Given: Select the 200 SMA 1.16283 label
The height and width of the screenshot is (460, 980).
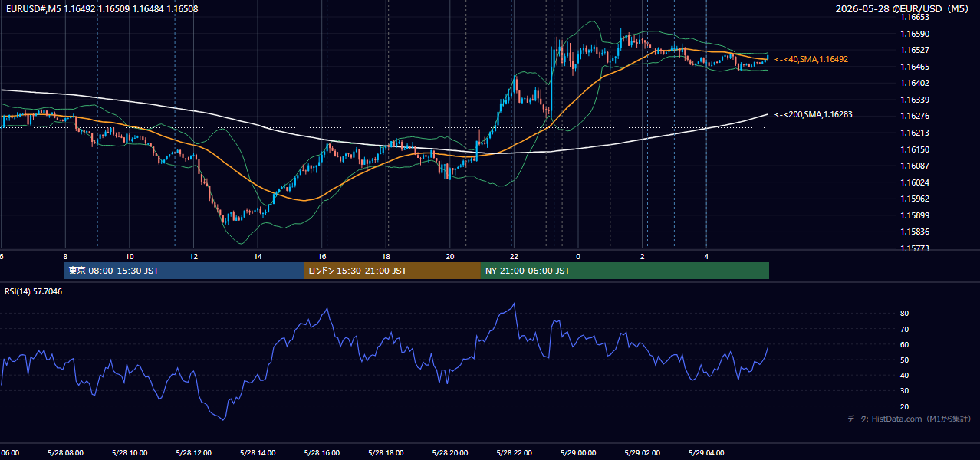Looking at the screenshot, I should point(814,114).
